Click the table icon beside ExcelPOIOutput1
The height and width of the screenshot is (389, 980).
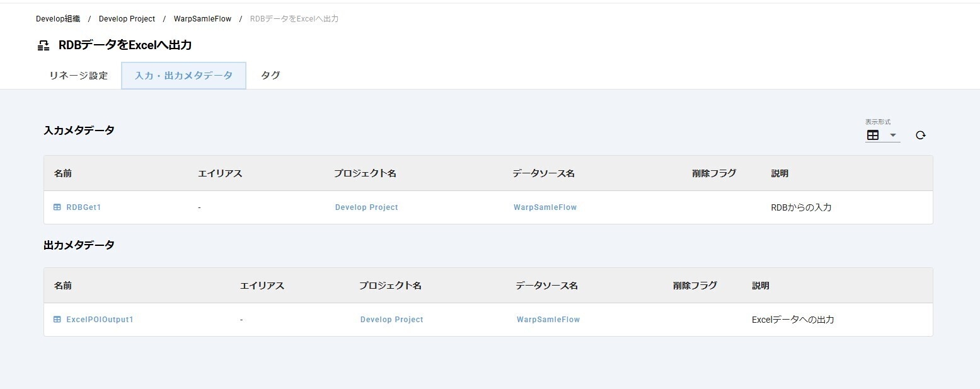pyautogui.click(x=56, y=320)
